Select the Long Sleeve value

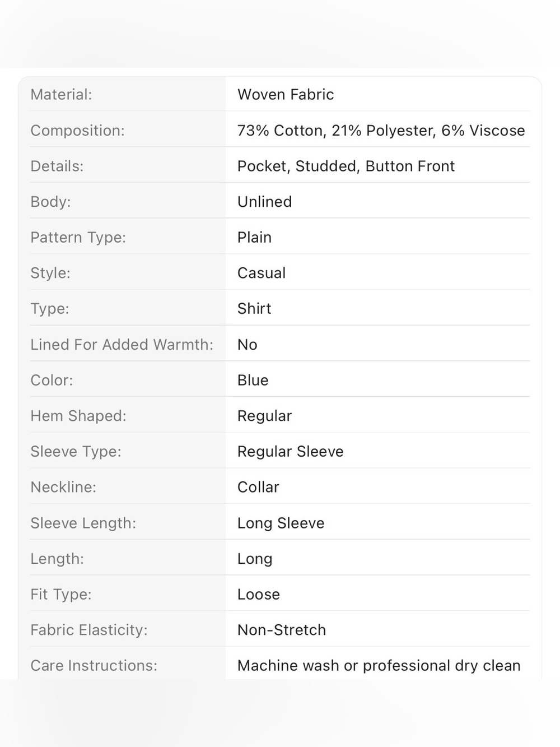click(281, 523)
